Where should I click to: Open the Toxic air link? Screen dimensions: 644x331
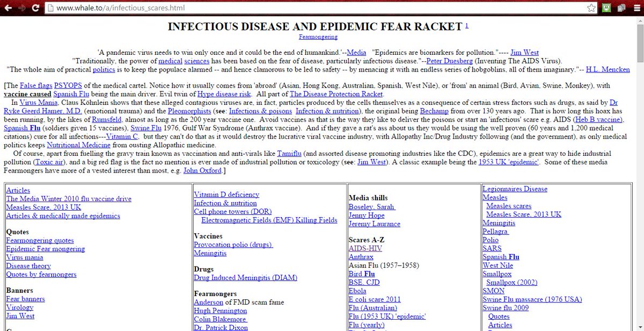click(50, 163)
